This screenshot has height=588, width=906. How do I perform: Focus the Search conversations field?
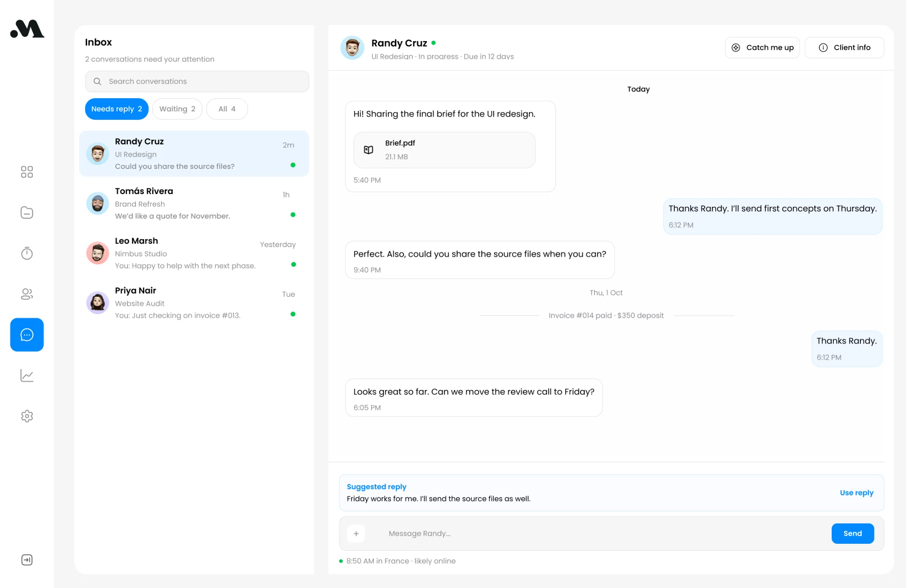click(197, 81)
